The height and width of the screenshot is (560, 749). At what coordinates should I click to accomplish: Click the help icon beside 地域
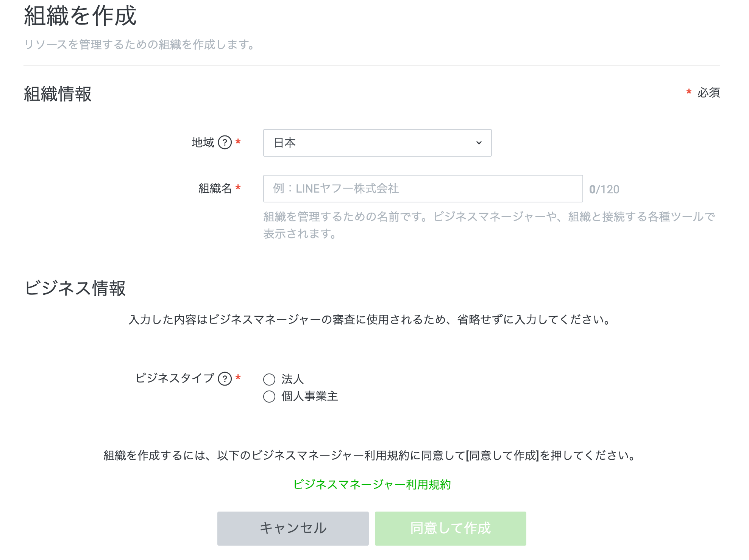[x=225, y=143]
